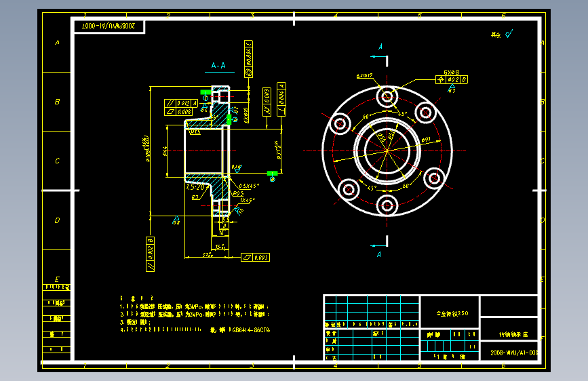Select the bottom bolt hole in the flange view
Screen dimensions: 588x381
tap(387, 205)
